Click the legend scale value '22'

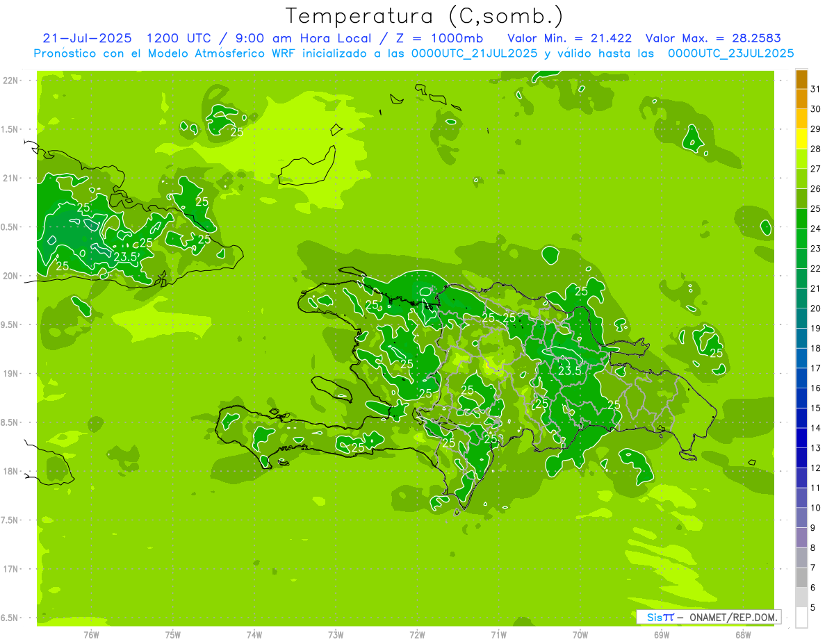(816, 268)
